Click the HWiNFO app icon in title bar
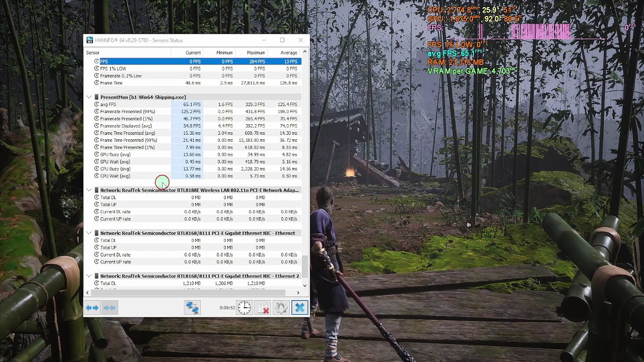Image resolution: width=644 pixels, height=362 pixels. coord(90,40)
